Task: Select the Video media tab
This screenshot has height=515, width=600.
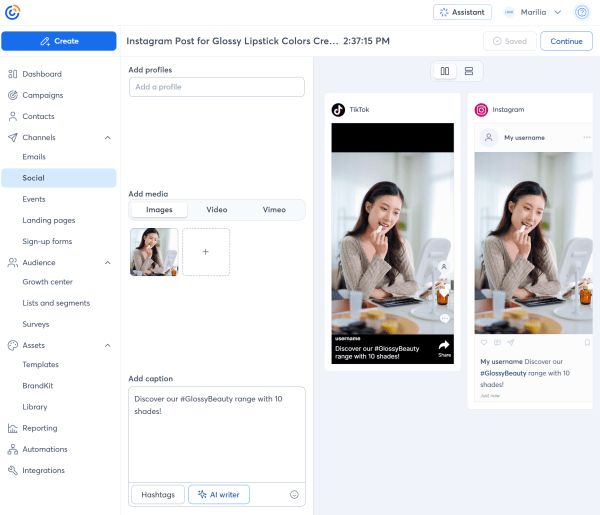Action: (217, 210)
